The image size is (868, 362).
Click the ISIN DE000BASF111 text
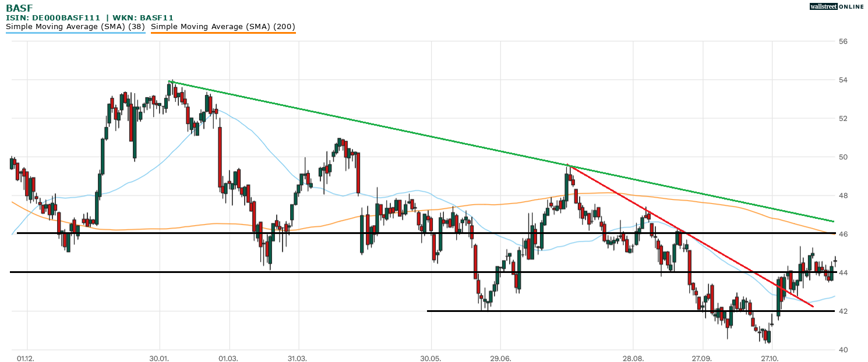52,17
